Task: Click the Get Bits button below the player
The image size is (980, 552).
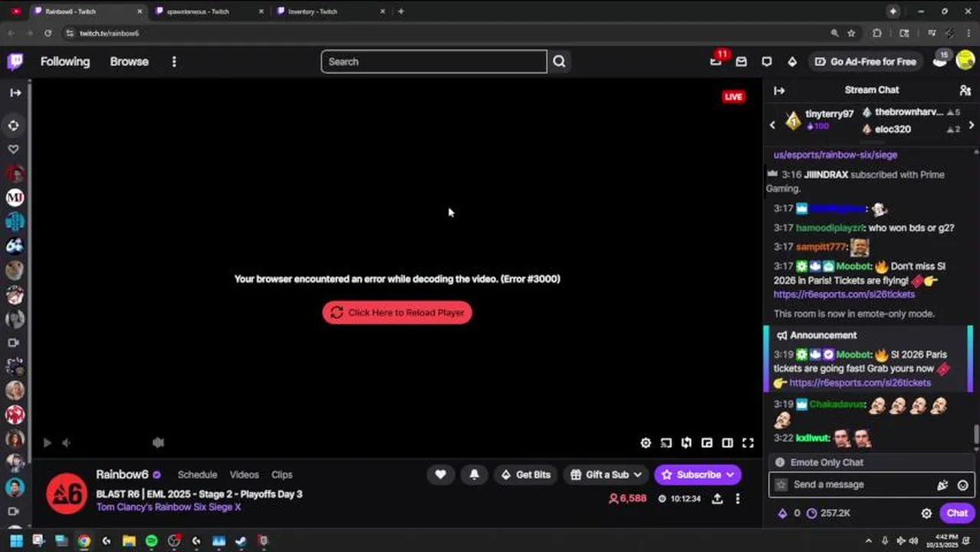Action: [525, 475]
